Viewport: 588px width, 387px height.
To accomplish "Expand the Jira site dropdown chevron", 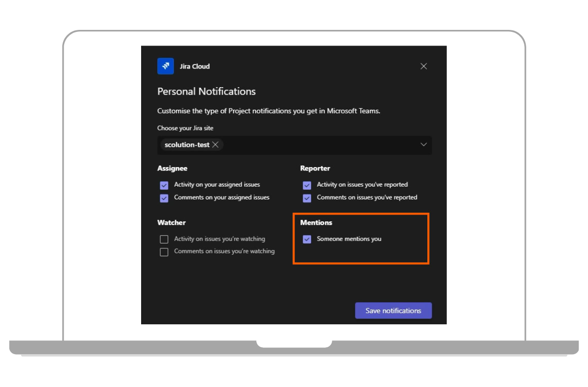I will pos(424,145).
